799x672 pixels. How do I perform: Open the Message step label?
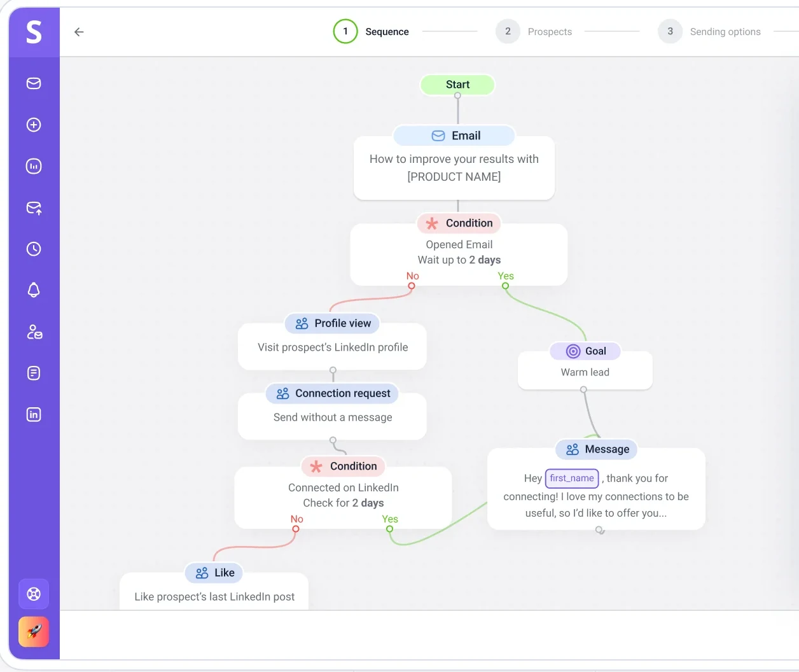pos(597,449)
